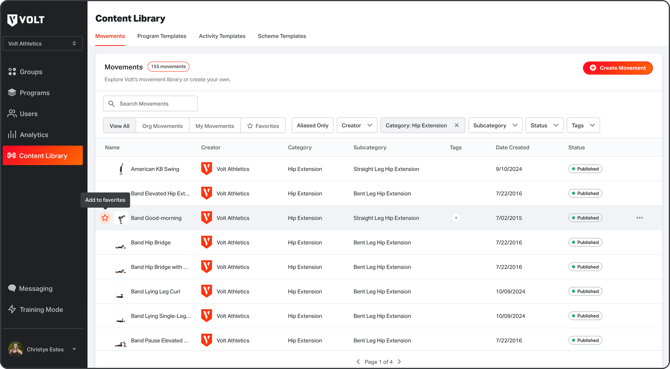
Task: Click American KB Swing thumbnail
Action: coord(121,169)
